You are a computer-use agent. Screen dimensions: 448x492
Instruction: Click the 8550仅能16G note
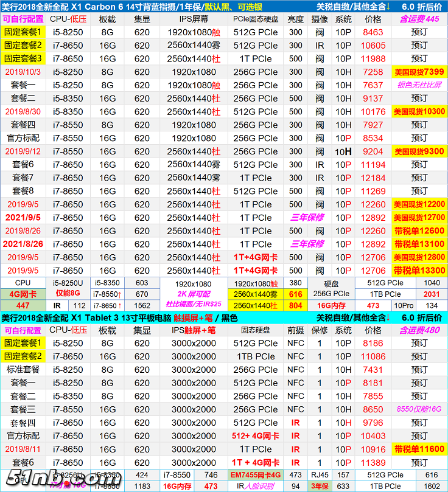[x=419, y=409]
